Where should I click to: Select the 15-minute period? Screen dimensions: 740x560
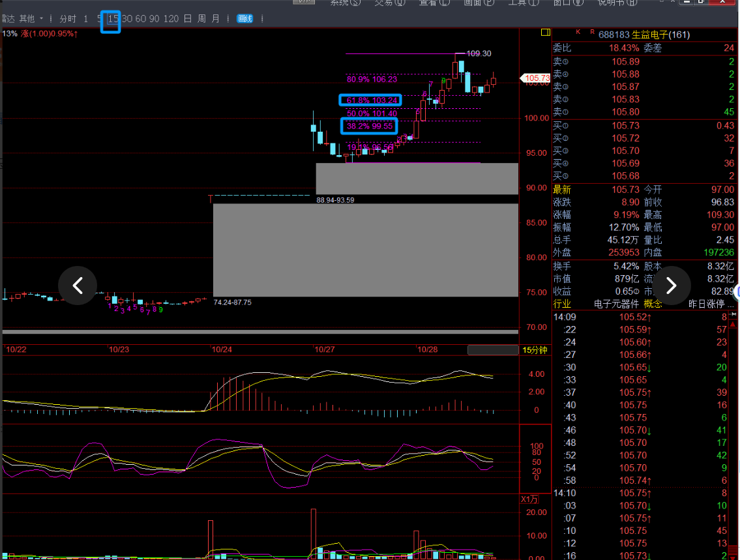coord(113,19)
